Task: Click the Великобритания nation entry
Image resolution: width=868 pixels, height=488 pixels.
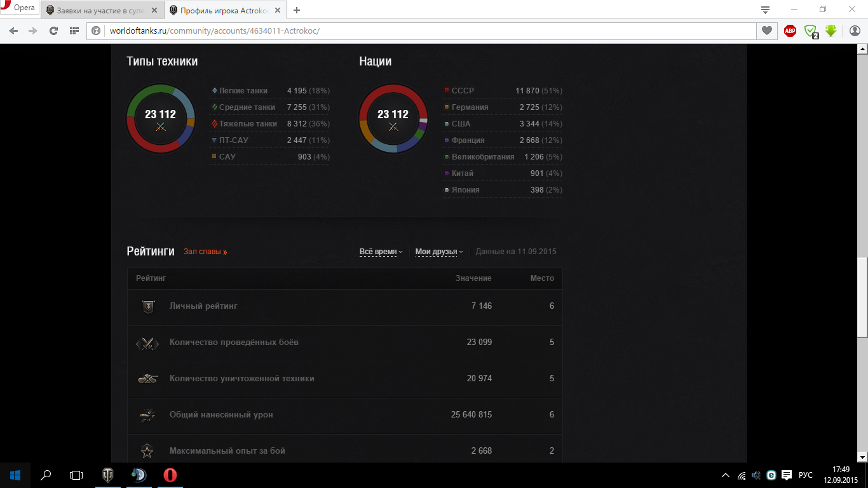Action: [x=503, y=157]
